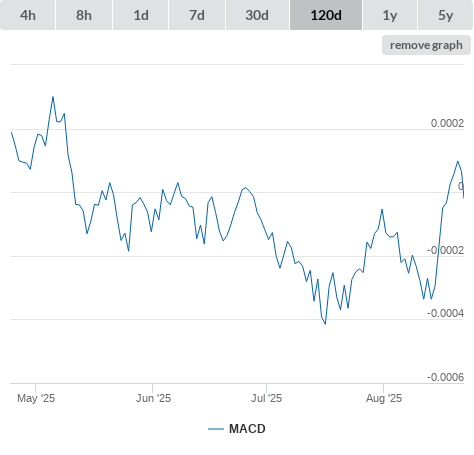
Task: Click the -0.0004 y-axis label
Action: pyautogui.click(x=445, y=313)
